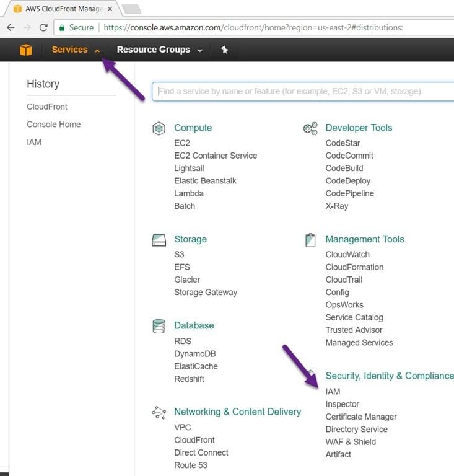454x476 pixels.
Task: Open DynamoDB service
Action: point(194,354)
